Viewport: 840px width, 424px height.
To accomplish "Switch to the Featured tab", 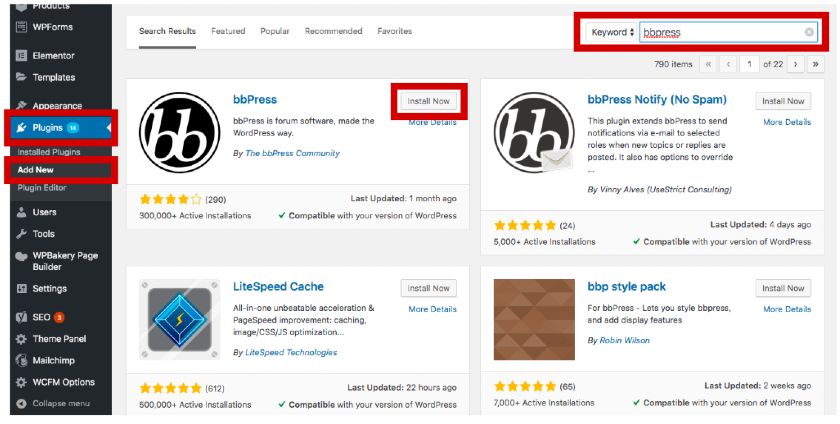I will coord(228,31).
